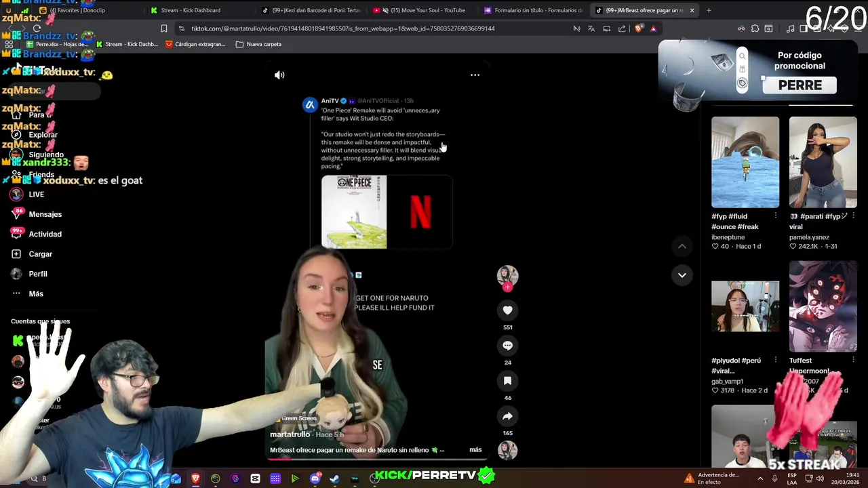Click the translate page icon
This screenshot has height=488, width=868.
pyautogui.click(x=591, y=28)
